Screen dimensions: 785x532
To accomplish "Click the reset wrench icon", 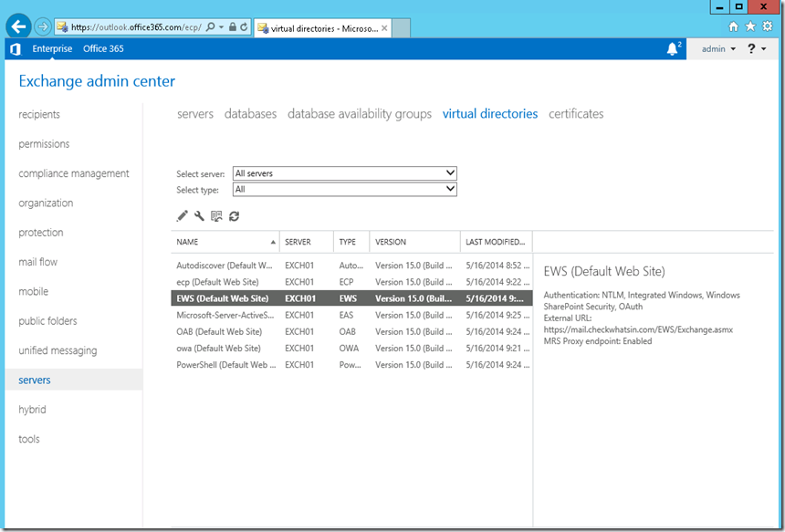I will tap(199, 215).
